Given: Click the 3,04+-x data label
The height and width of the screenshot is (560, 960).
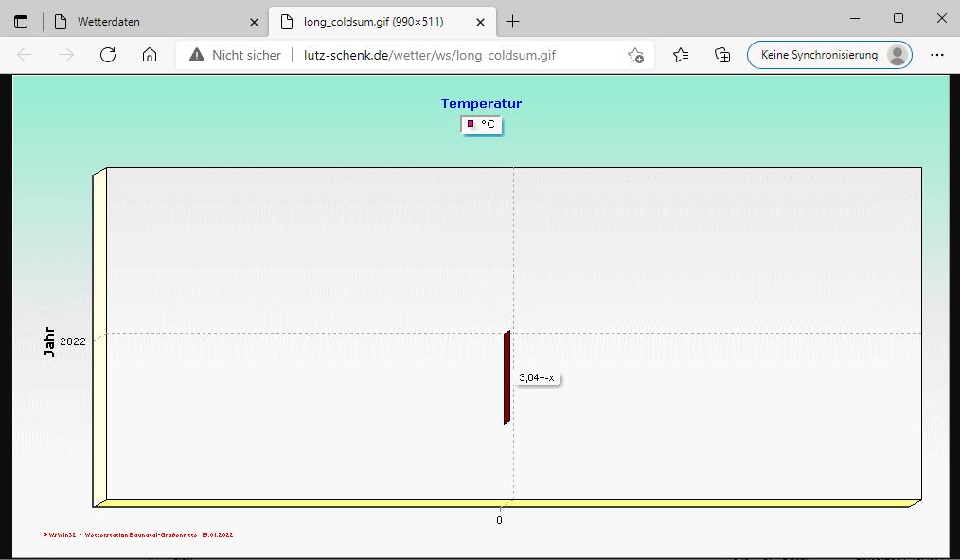Looking at the screenshot, I should tap(537, 378).
